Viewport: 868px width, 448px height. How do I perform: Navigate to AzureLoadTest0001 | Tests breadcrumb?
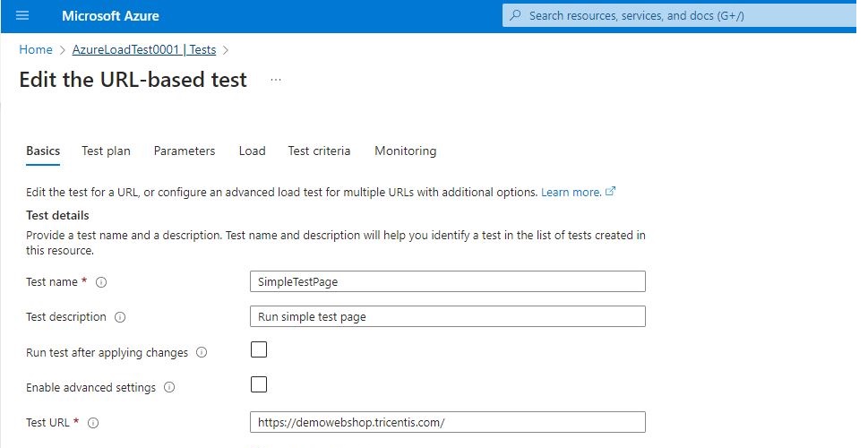[143, 50]
